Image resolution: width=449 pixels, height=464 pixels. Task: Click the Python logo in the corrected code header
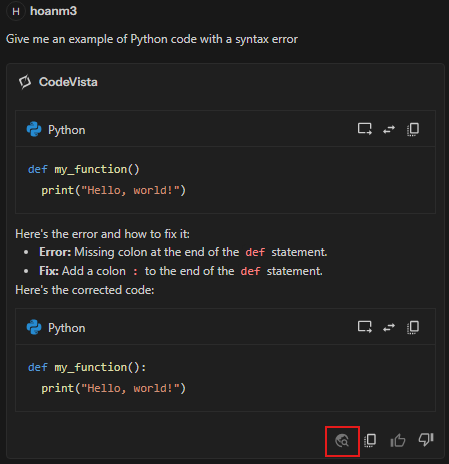click(x=34, y=327)
